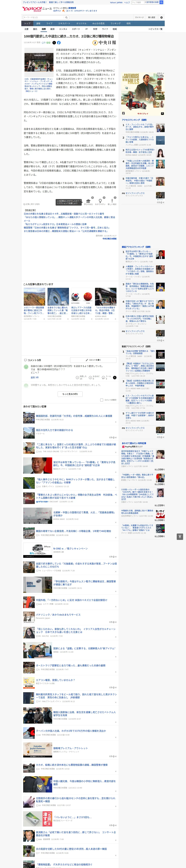Toggle the コメント非表示 checkbox
The width and height of the screenshot is (186, 868).
[x=102, y=400]
